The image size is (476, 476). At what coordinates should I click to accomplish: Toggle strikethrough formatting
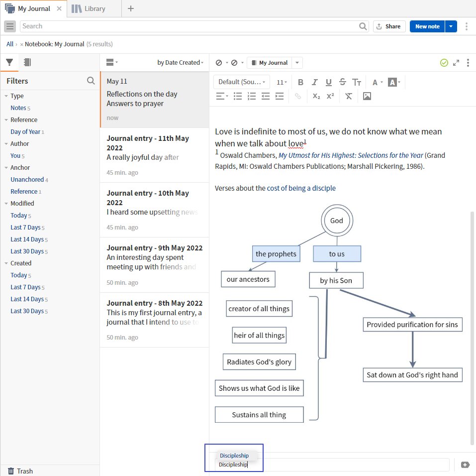point(342,82)
